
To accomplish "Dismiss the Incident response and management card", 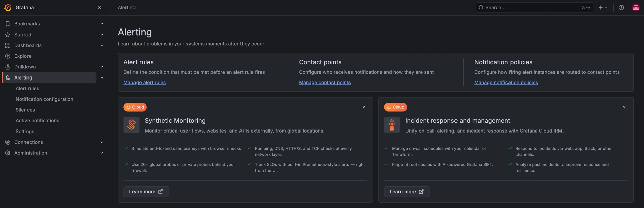I will [x=624, y=107].
